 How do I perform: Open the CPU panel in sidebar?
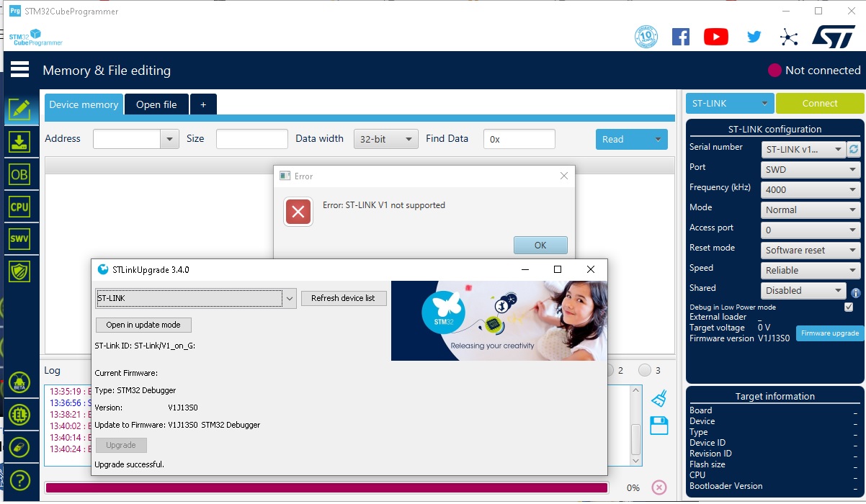tap(19, 207)
